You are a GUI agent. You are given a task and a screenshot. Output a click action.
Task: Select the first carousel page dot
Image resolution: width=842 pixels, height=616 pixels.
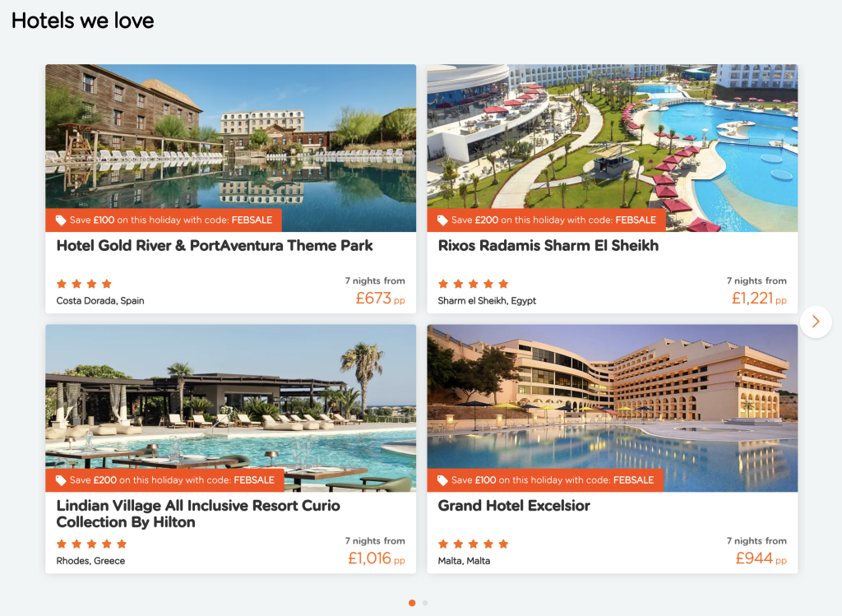pyautogui.click(x=412, y=603)
